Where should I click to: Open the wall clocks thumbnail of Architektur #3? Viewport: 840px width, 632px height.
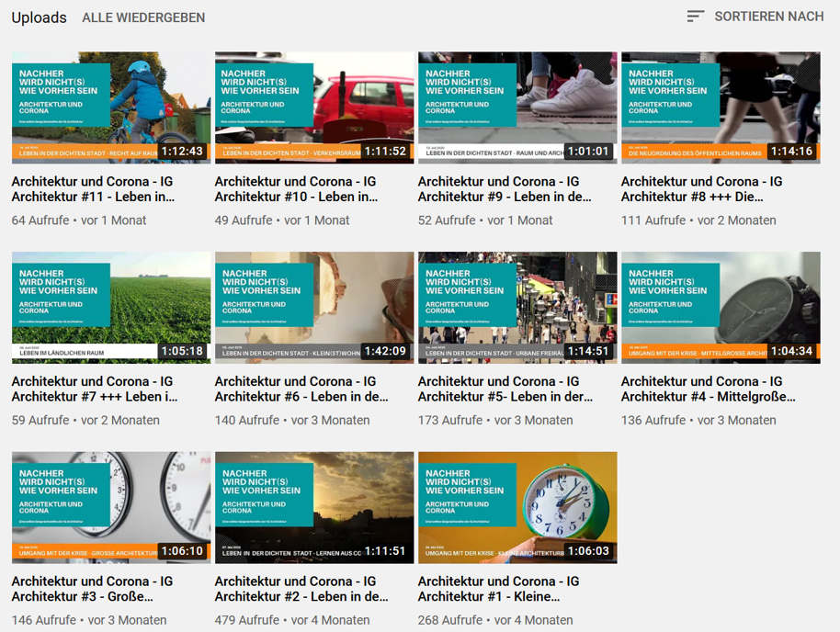[111, 507]
